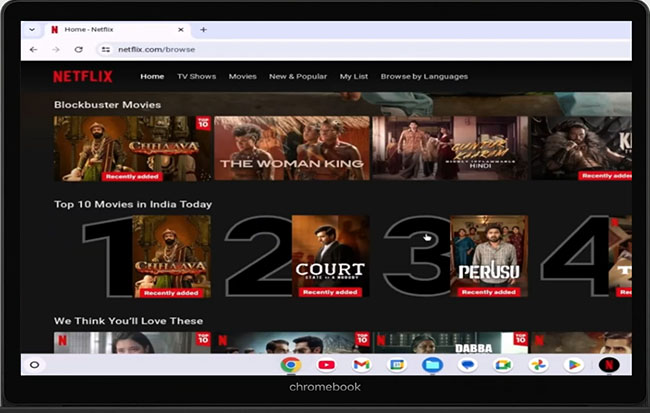The width and height of the screenshot is (650, 413).
Task: Open the Home nav item
Action: click(x=152, y=76)
